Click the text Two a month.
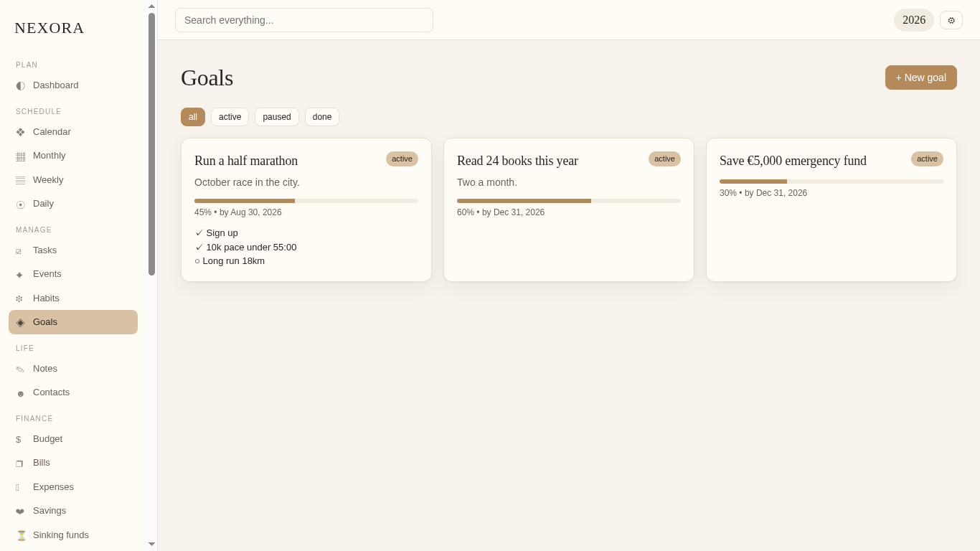980x551 pixels. point(487,182)
